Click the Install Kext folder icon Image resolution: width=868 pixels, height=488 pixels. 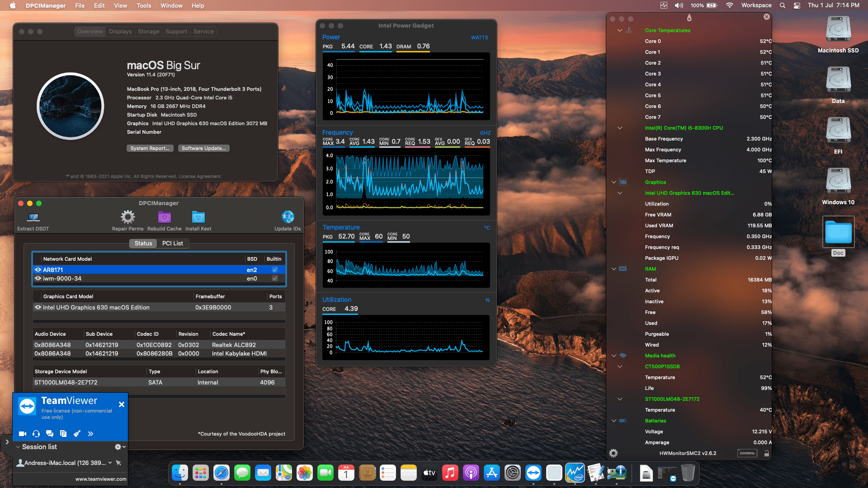198,217
